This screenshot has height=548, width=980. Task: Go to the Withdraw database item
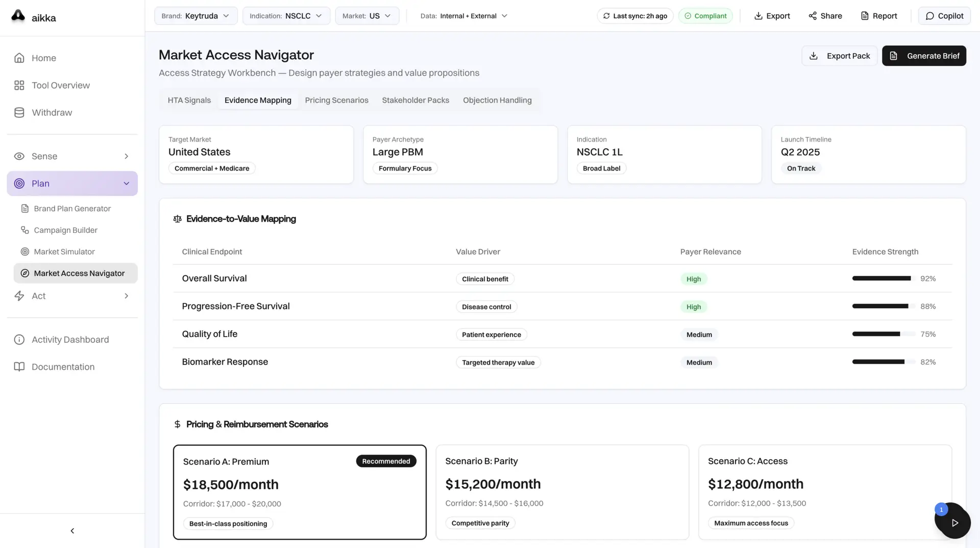click(x=51, y=112)
